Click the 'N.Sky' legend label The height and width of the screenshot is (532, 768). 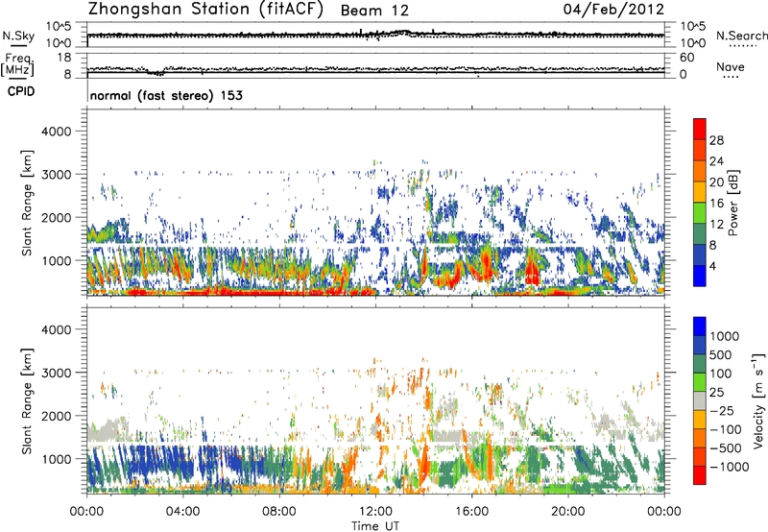(18, 36)
